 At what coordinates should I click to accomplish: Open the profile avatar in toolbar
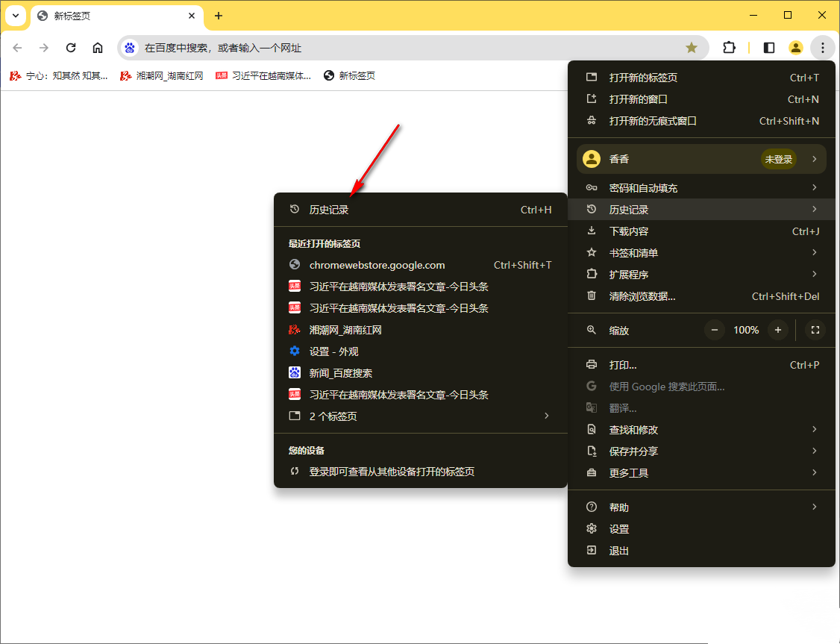pyautogui.click(x=795, y=48)
